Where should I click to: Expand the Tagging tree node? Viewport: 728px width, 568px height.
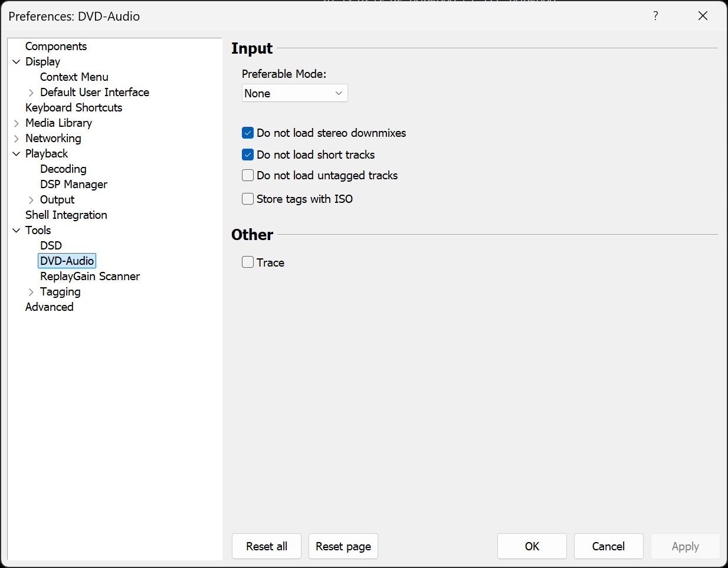31,292
